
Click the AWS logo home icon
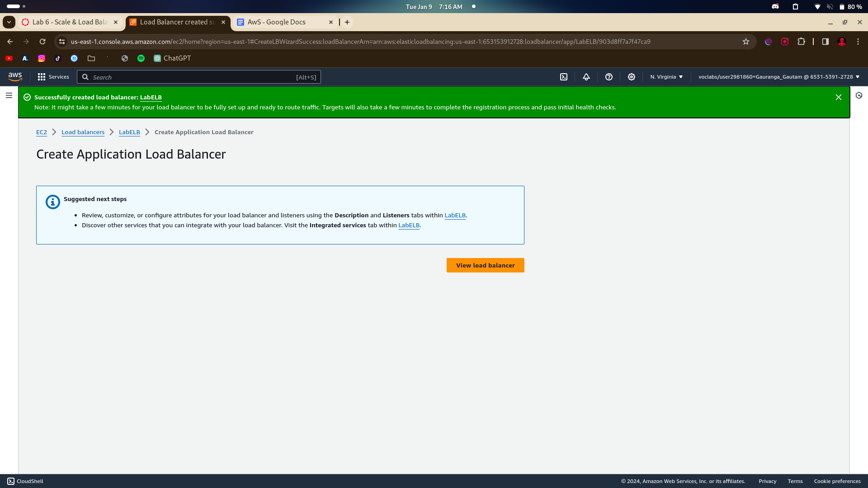click(x=15, y=77)
